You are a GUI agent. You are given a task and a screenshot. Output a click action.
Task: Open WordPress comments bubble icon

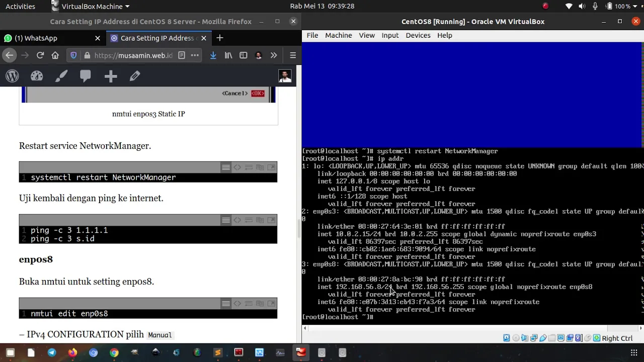pos(86,76)
